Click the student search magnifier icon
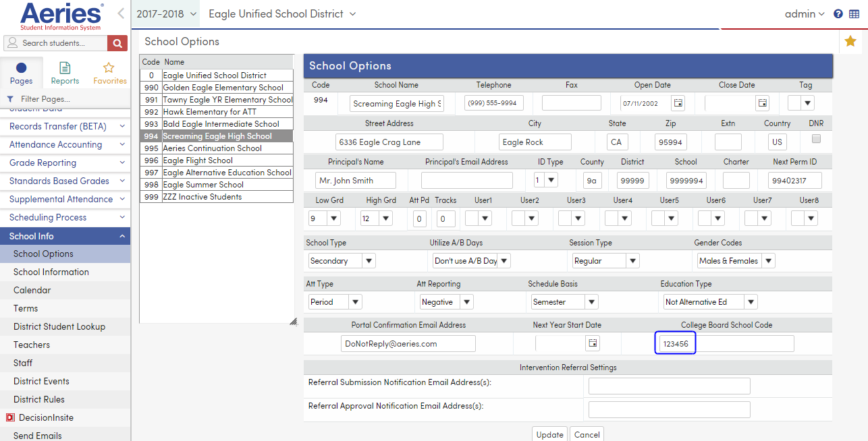 pos(117,42)
